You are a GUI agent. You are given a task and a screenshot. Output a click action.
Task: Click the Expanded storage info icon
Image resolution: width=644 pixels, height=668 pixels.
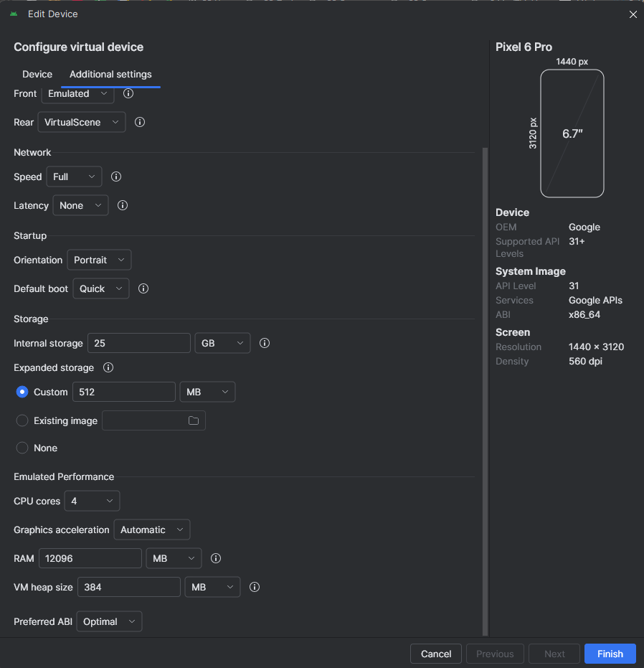coord(108,367)
